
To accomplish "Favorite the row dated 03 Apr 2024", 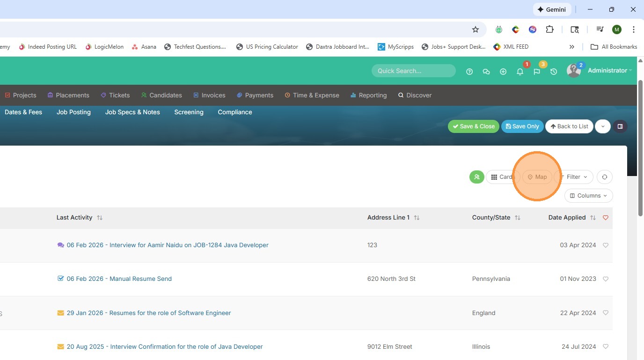I will point(606,245).
